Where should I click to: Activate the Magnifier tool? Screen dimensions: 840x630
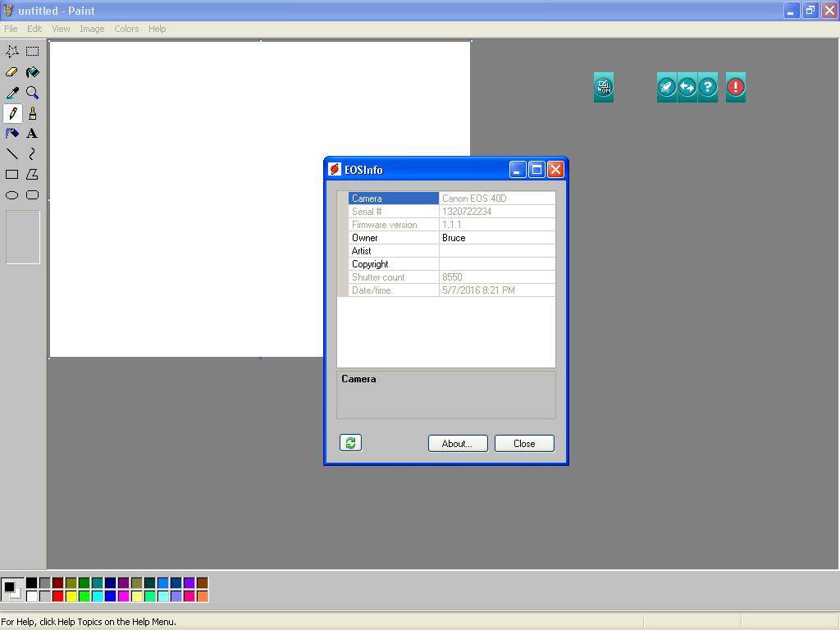pyautogui.click(x=33, y=93)
